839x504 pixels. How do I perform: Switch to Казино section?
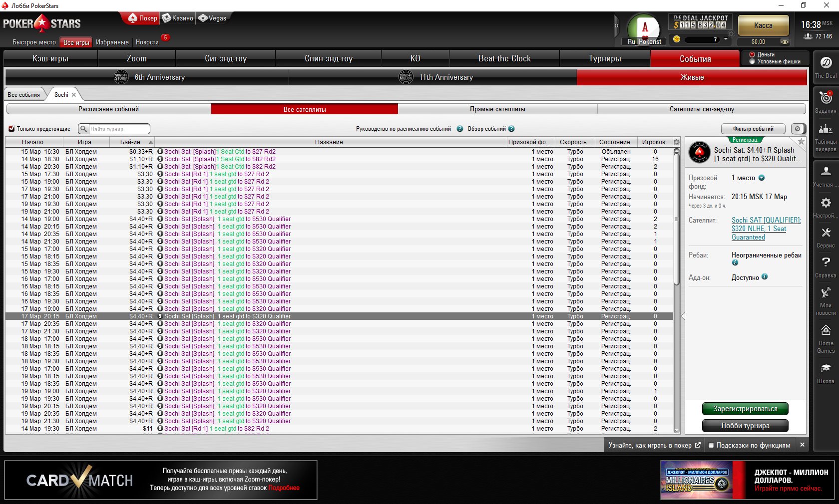point(178,18)
